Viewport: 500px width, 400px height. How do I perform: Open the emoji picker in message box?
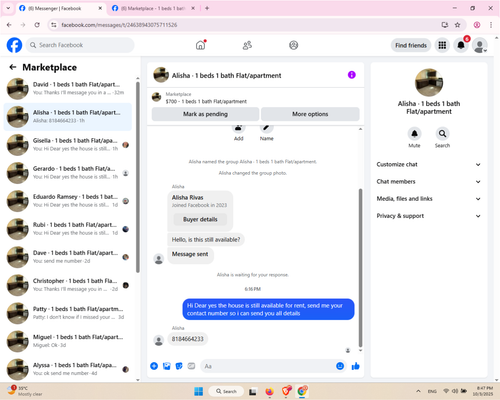(340, 366)
